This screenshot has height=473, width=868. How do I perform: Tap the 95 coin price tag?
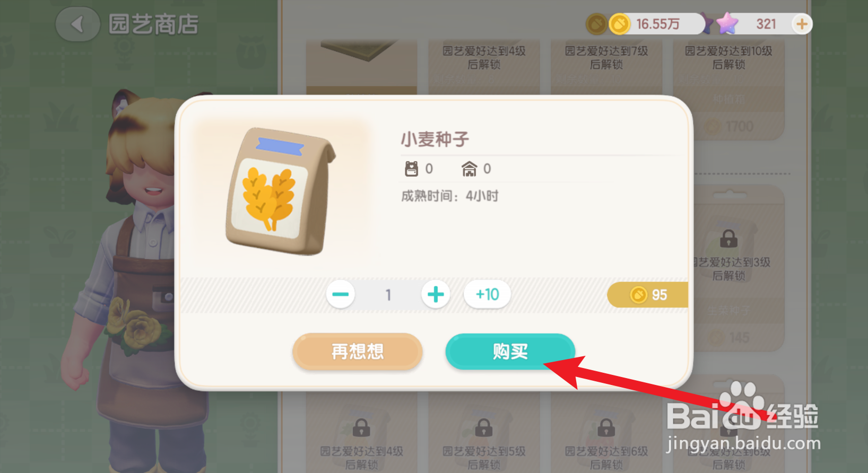[x=648, y=295]
